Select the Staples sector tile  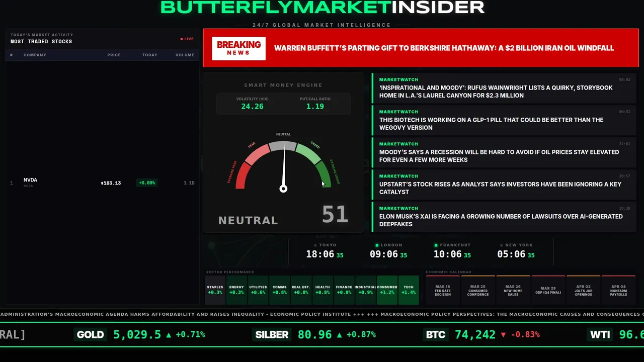[215, 290]
